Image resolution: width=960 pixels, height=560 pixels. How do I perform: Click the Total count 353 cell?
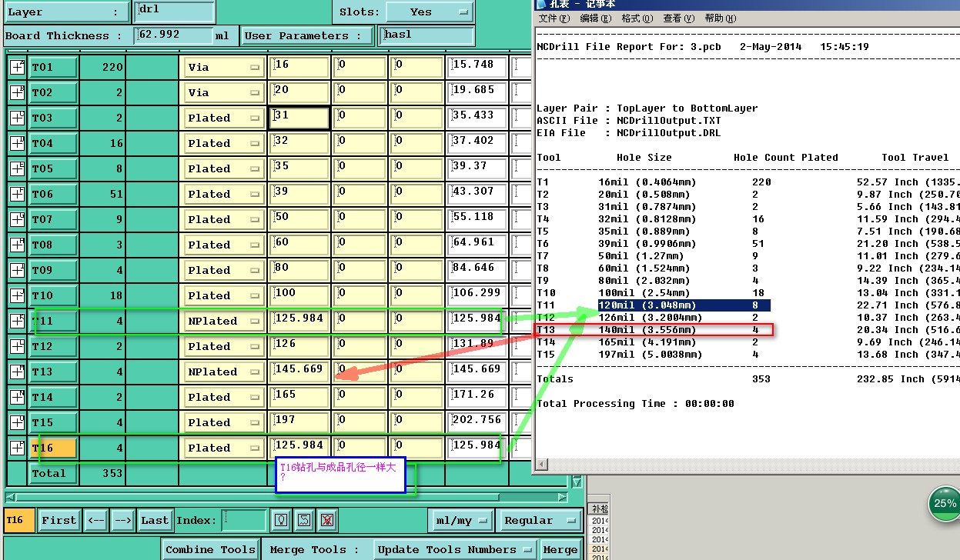[102, 474]
